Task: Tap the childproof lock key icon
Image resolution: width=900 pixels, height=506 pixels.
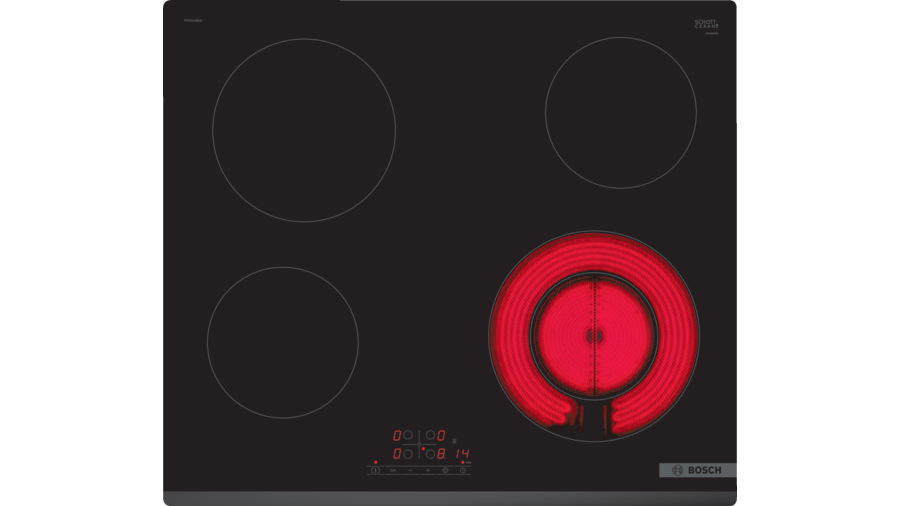Action: [393, 470]
